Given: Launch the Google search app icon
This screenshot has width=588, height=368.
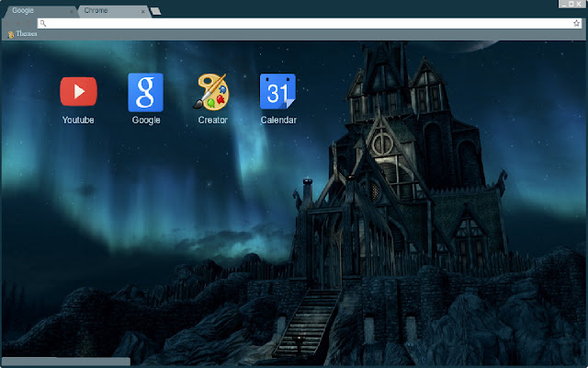Looking at the screenshot, I should [x=145, y=92].
